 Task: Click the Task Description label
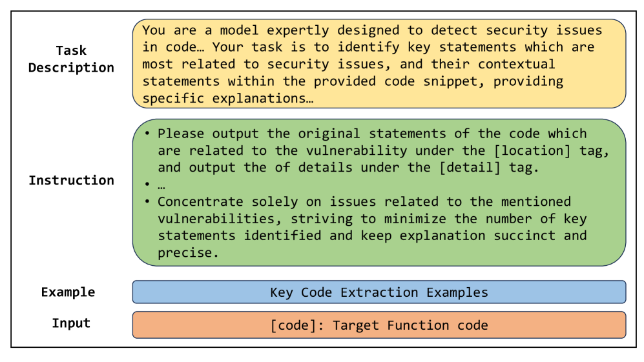point(71,59)
